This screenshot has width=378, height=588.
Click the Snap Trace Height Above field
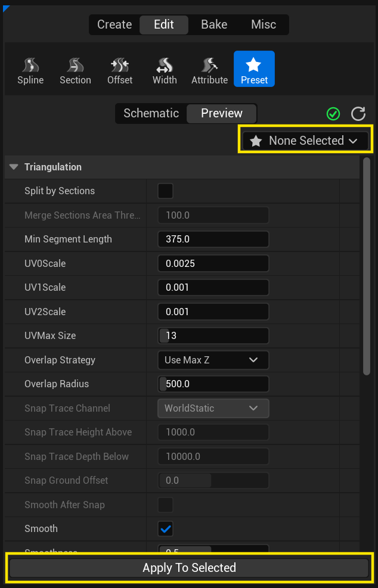pyautogui.click(x=213, y=432)
